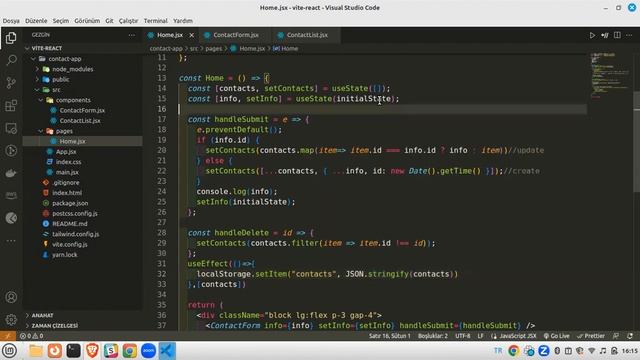Click the cursor position 'Satır 16, Sütun 1'
This screenshot has height=360, width=640.
point(389,336)
